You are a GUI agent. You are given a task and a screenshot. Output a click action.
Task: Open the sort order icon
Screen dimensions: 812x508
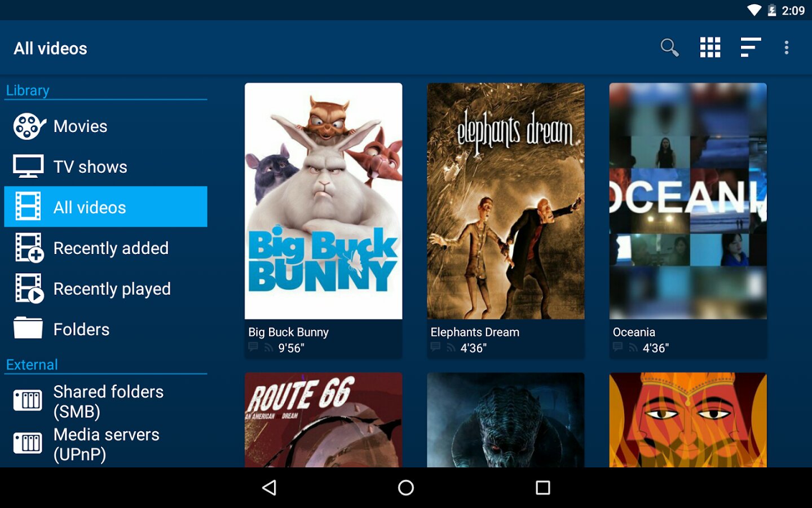point(751,48)
